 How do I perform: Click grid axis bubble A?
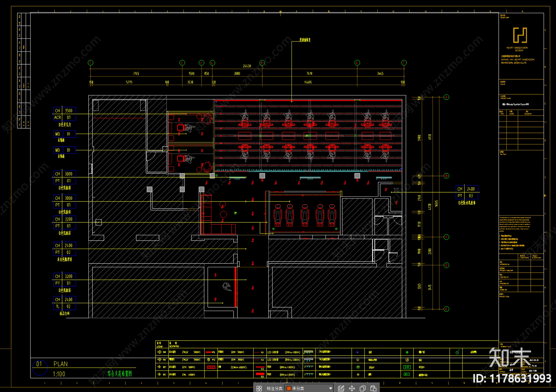(x=447, y=97)
